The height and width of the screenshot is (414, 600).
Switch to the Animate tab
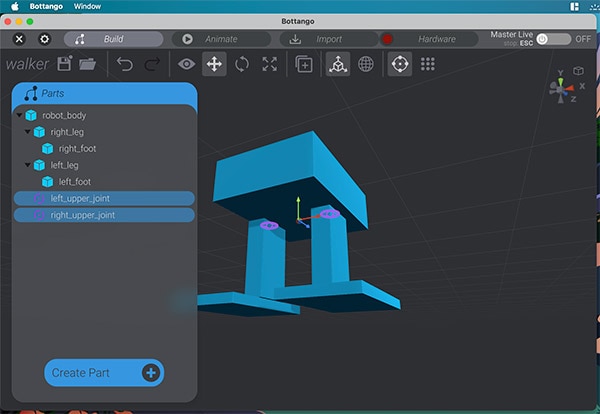pos(220,39)
